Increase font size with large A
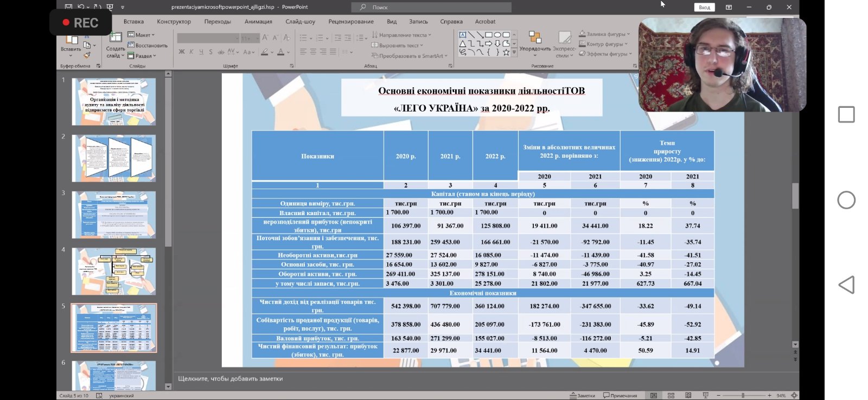 pyautogui.click(x=265, y=38)
